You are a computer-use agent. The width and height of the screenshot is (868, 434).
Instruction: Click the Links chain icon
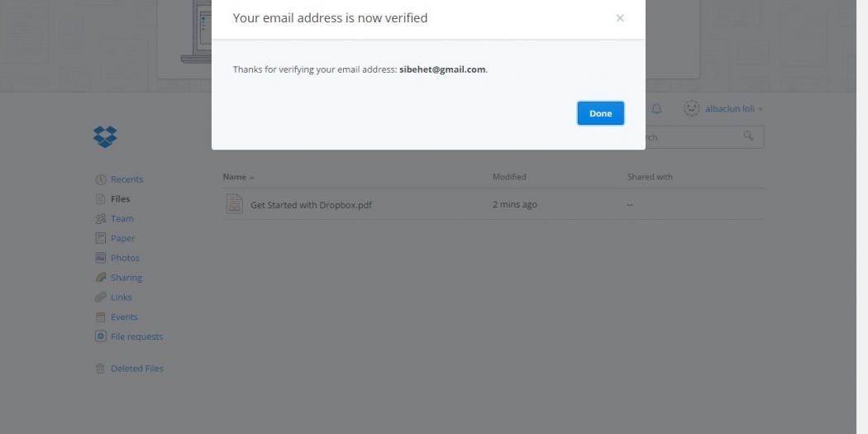tap(100, 298)
